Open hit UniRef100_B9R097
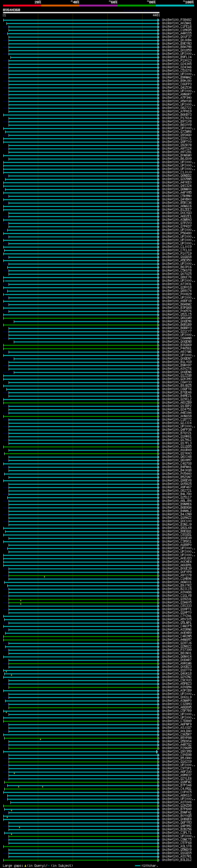The width and height of the screenshot is (197, 868). (177, 365)
